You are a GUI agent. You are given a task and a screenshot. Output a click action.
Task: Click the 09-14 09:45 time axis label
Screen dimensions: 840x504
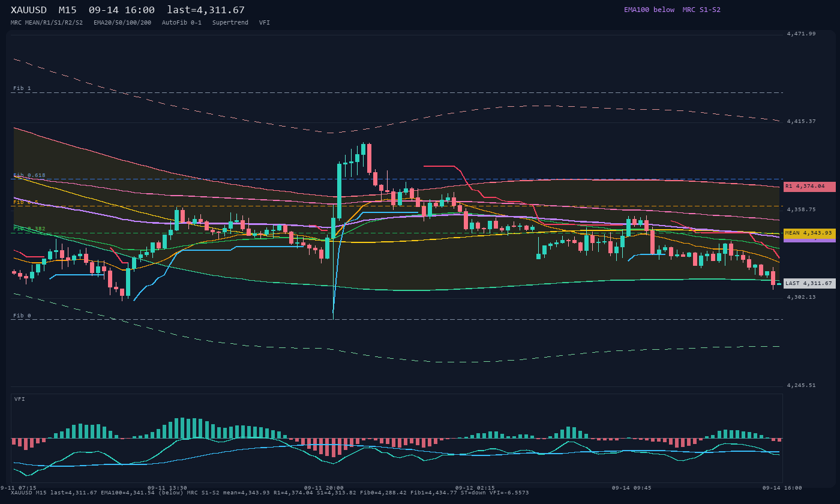click(x=631, y=488)
